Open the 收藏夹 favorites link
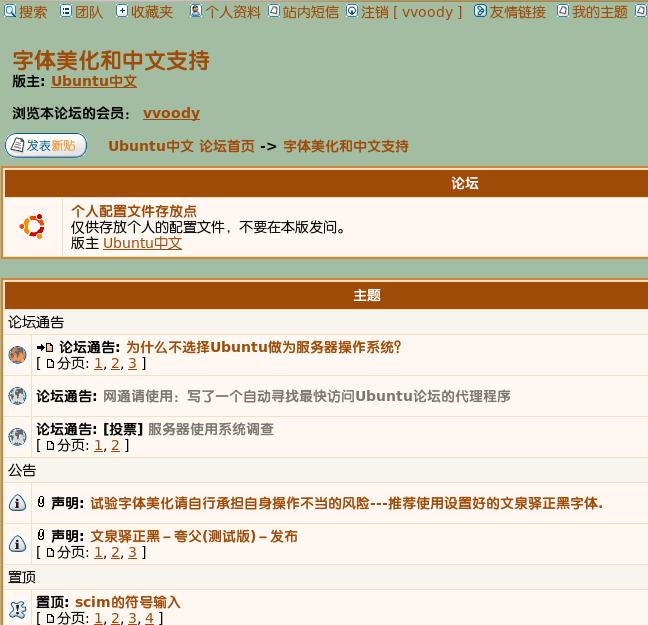 [x=152, y=12]
